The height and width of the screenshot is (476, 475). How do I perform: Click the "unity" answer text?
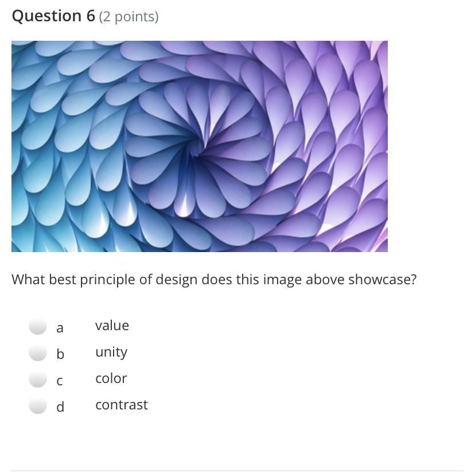(x=111, y=353)
